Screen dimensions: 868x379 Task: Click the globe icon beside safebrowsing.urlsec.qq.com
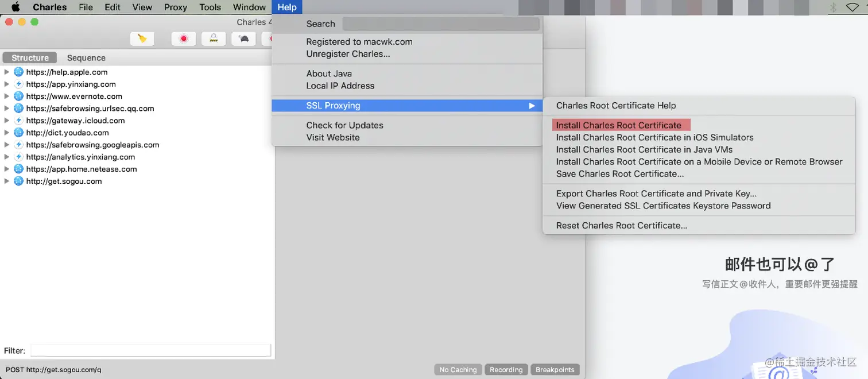[x=18, y=108]
